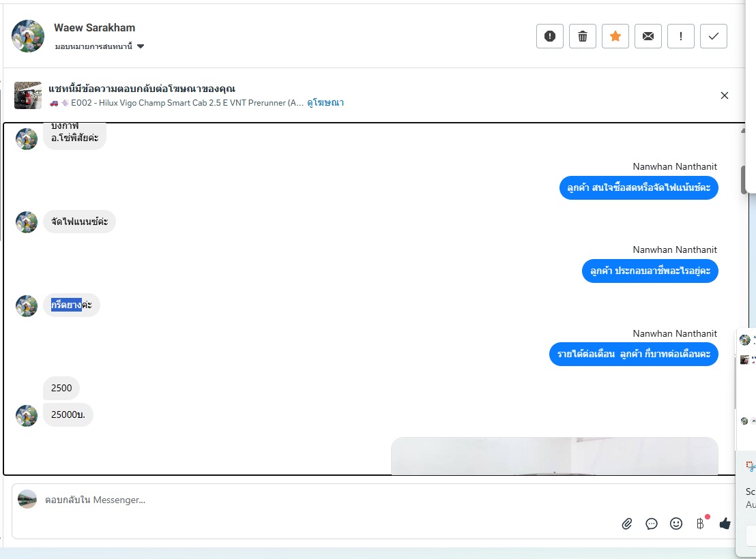Mark conversation done with checkmark icon

pyautogui.click(x=714, y=36)
